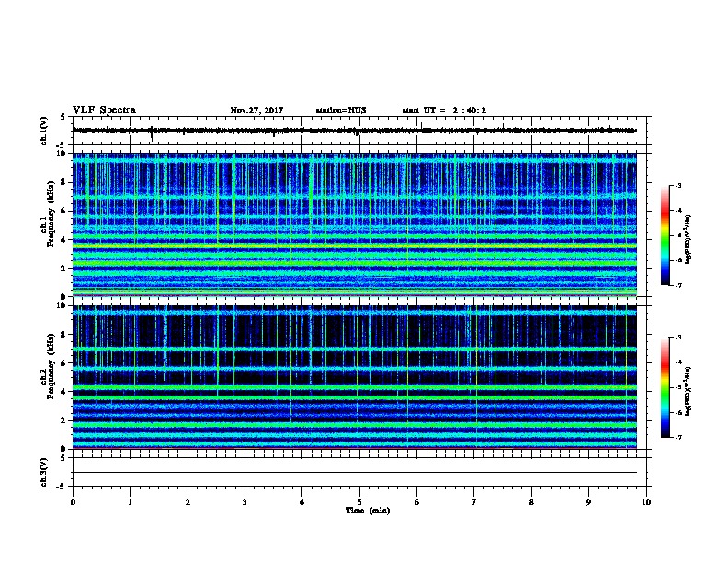The image size is (728, 563).
Task: Click the "-7" label below the ch.2 colorbar
Action: [x=677, y=437]
